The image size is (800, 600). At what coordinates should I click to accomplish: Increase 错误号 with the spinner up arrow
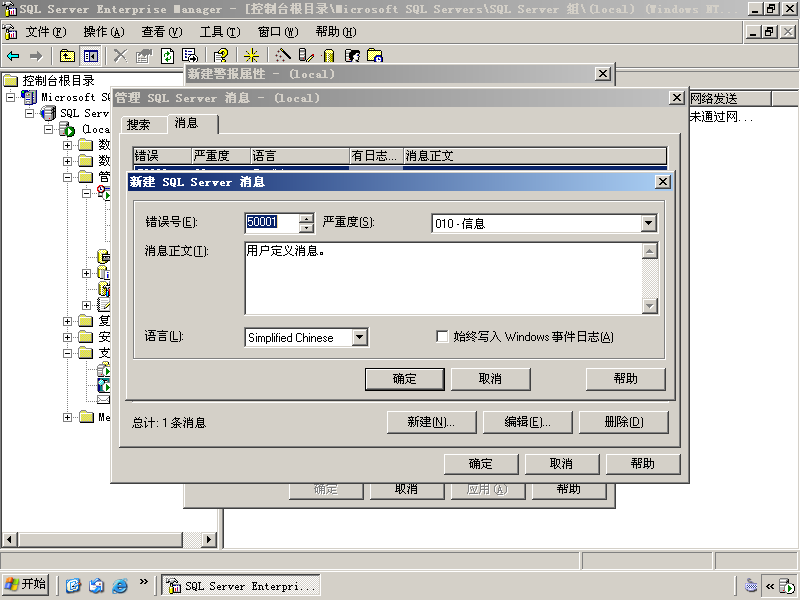pyautogui.click(x=306, y=218)
